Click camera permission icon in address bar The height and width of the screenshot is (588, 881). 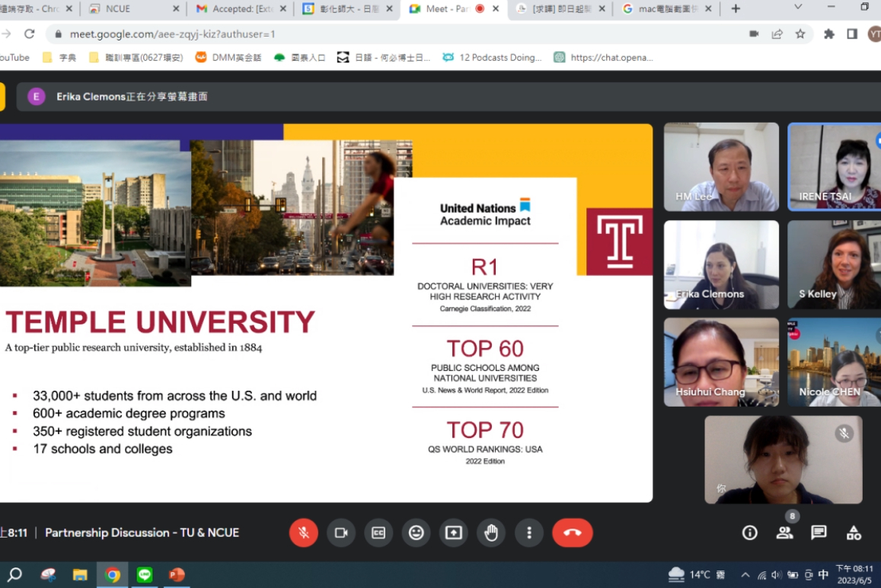click(754, 34)
